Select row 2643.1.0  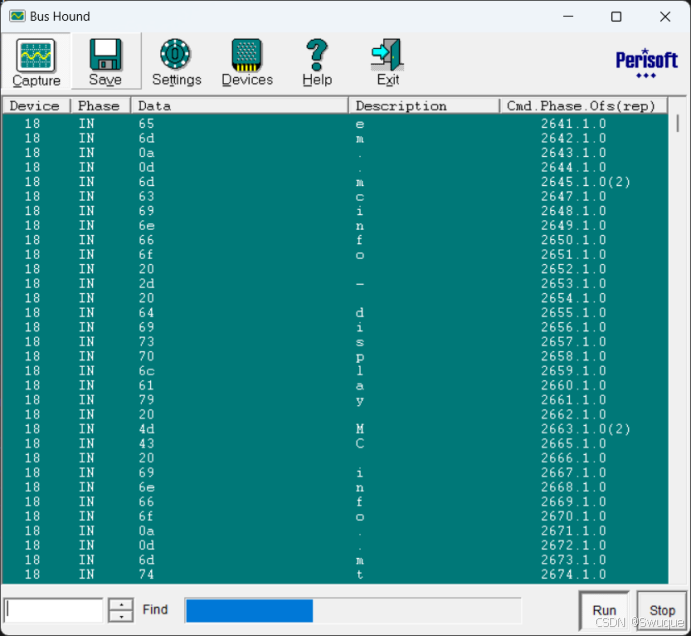pos(335,153)
